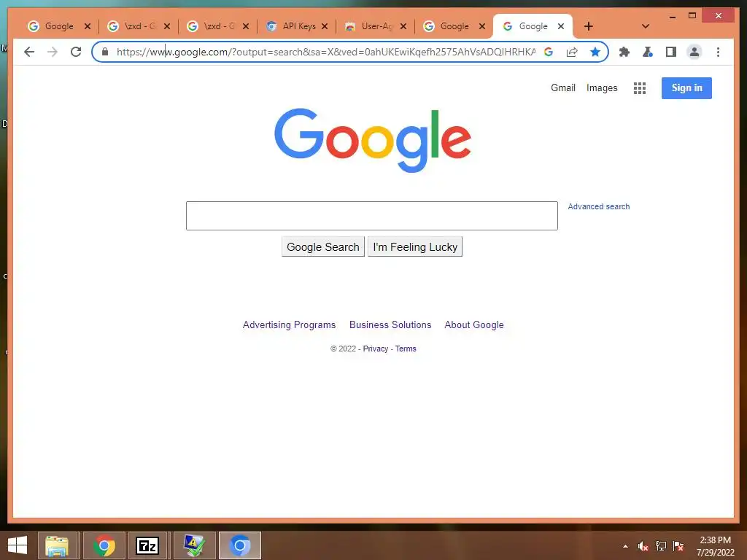Open the About Google link

click(474, 324)
